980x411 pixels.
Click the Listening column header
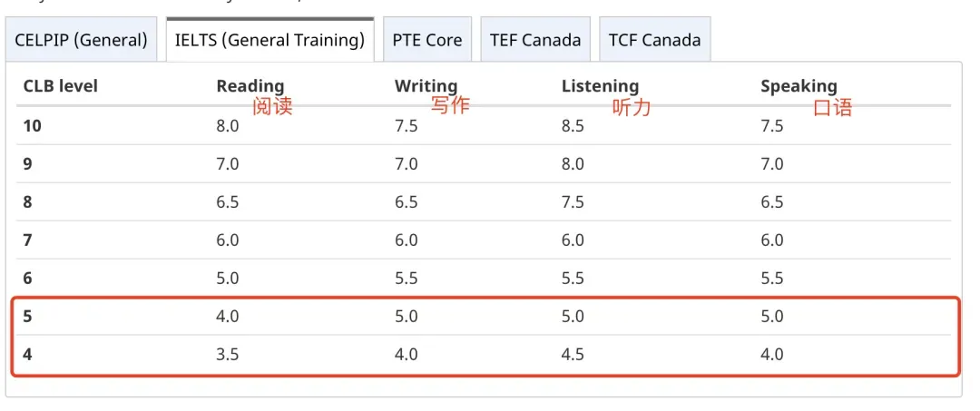coord(600,86)
